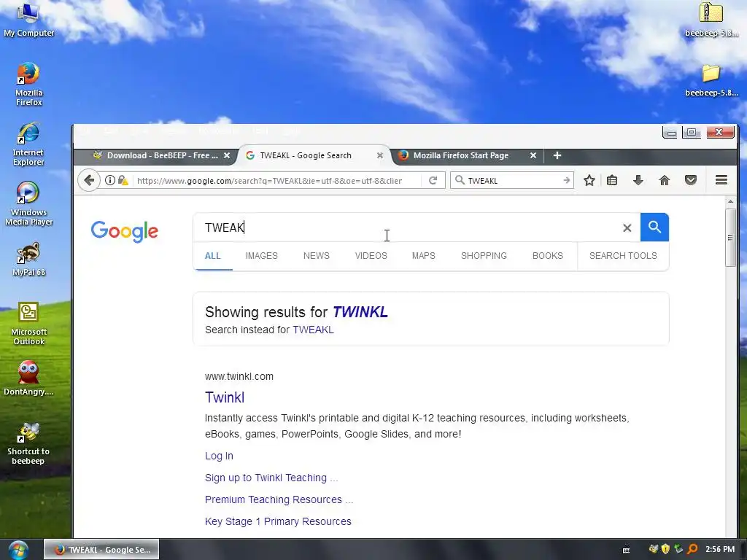Open the beebeep zip archive on desktop
This screenshot has height=560, width=747.
pyautogui.click(x=711, y=20)
